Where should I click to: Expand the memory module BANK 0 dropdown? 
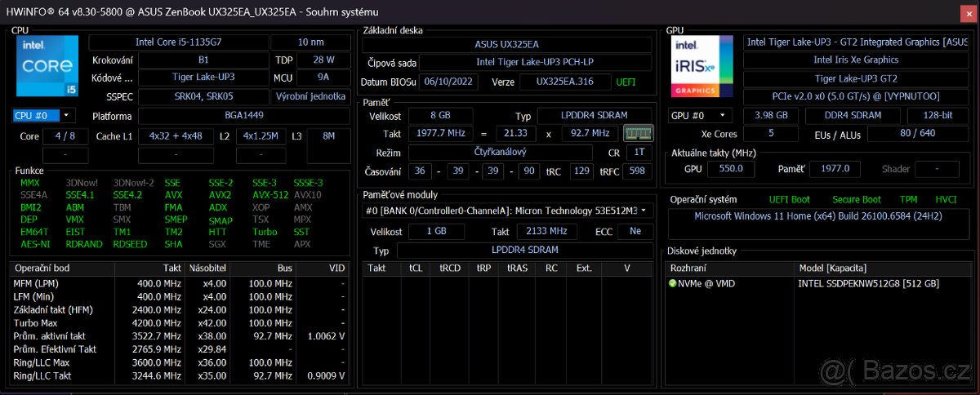(x=644, y=211)
